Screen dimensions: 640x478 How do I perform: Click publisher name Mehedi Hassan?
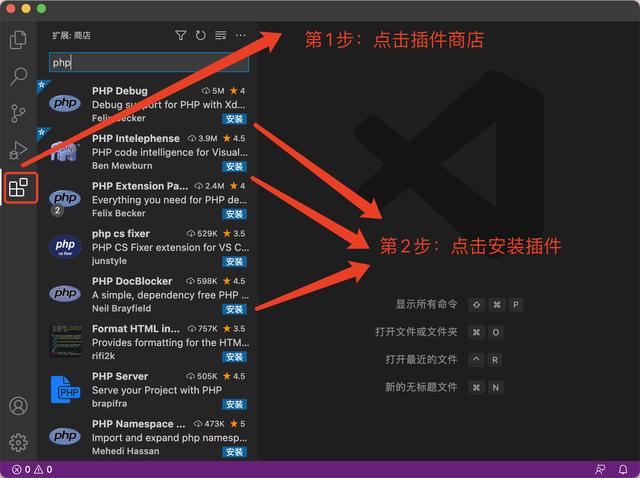click(x=125, y=451)
